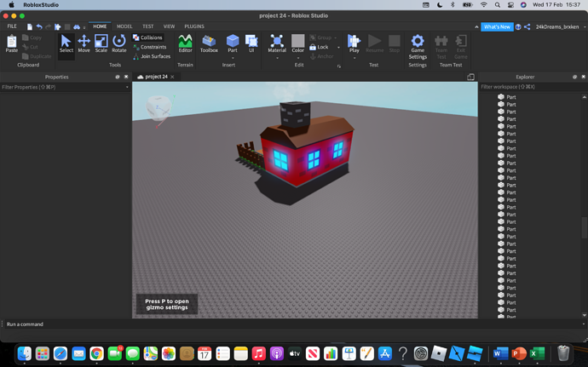The image size is (588, 367).
Task: Open Game Settings gear
Action: pyautogui.click(x=418, y=47)
